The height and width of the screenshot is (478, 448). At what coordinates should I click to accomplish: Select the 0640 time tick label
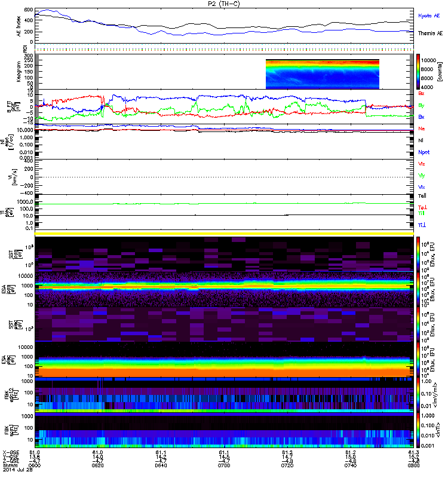click(161, 465)
